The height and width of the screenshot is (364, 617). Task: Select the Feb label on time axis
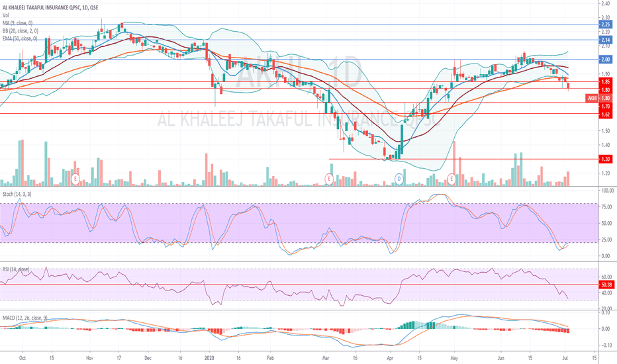(x=270, y=358)
